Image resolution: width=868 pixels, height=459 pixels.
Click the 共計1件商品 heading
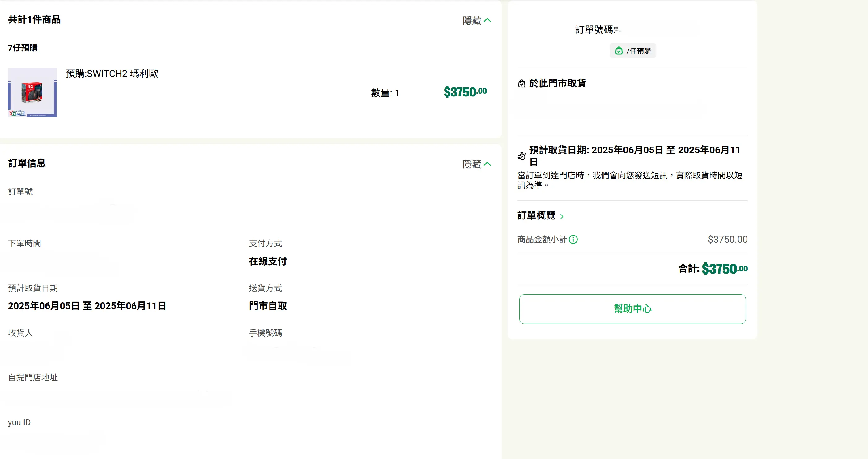click(x=34, y=19)
